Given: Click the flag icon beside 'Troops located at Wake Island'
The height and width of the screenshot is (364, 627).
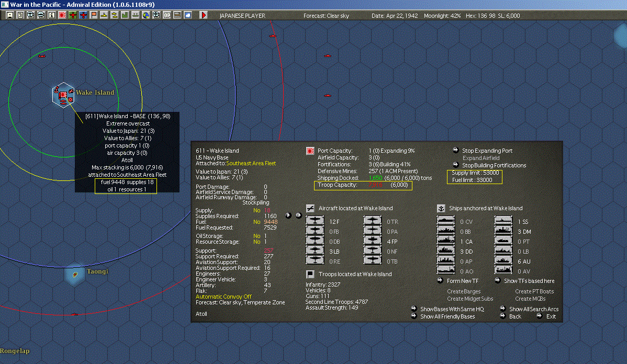Looking at the screenshot, I should (310, 274).
